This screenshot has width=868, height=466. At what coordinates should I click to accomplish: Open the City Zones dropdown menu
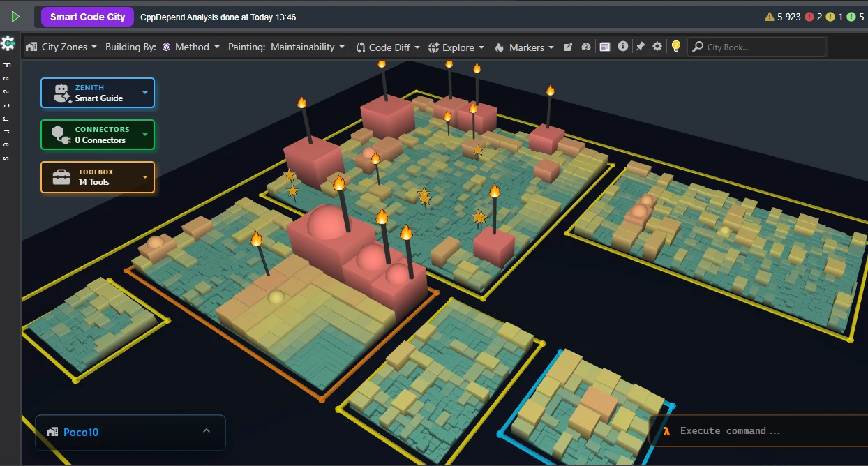click(62, 47)
